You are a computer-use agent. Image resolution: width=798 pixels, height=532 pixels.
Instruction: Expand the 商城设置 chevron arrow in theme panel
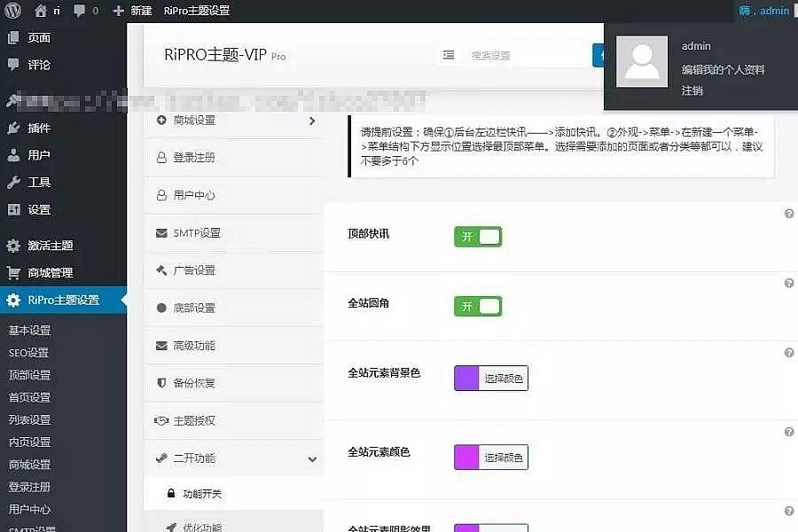pos(312,121)
